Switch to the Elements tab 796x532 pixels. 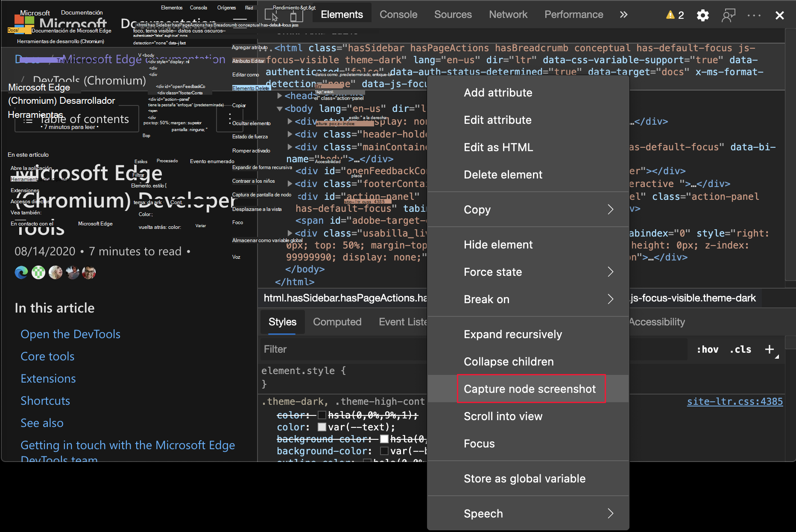[x=342, y=15]
